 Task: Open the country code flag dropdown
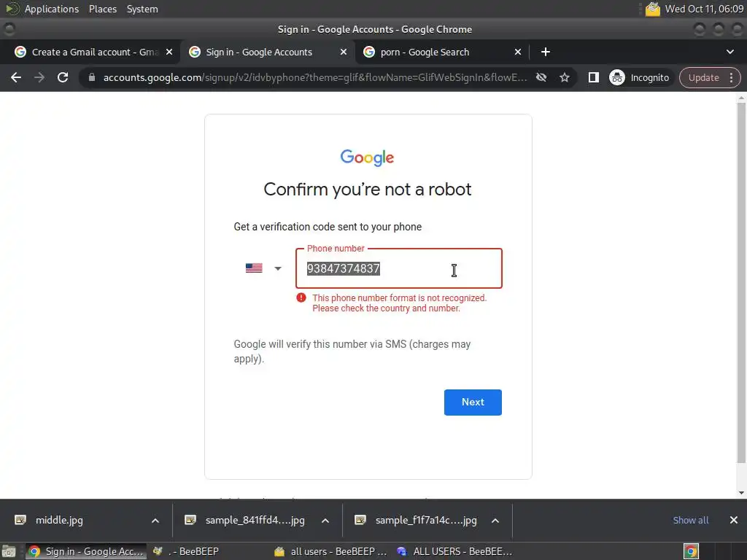tap(263, 268)
